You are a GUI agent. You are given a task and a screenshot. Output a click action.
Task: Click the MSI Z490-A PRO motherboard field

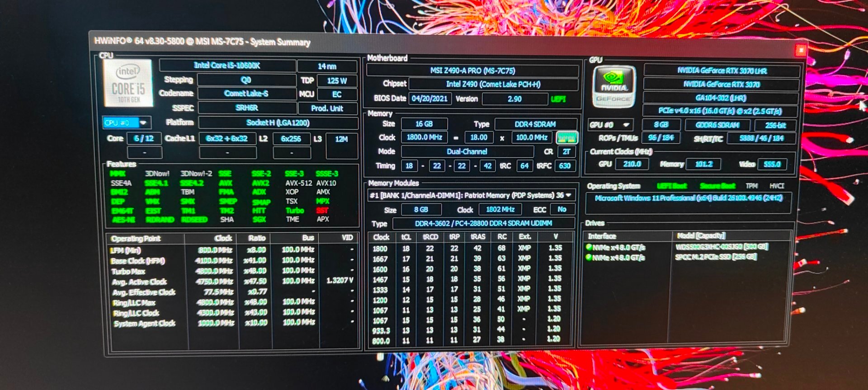pyautogui.click(x=472, y=70)
